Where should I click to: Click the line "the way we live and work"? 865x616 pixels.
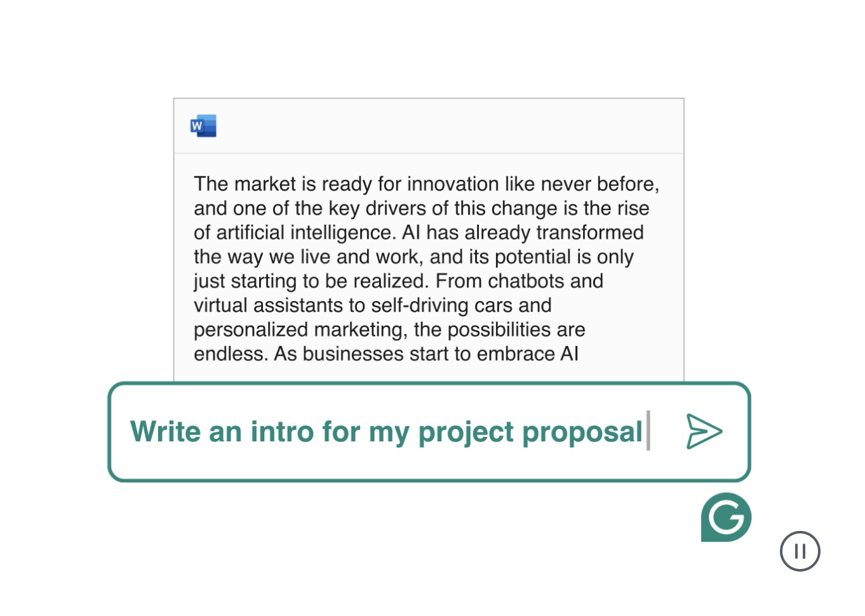pyautogui.click(x=413, y=257)
